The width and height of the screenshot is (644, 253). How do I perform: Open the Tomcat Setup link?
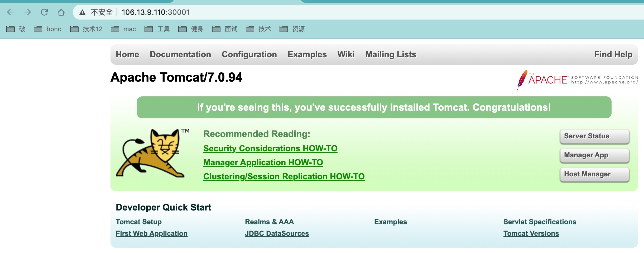point(139,222)
